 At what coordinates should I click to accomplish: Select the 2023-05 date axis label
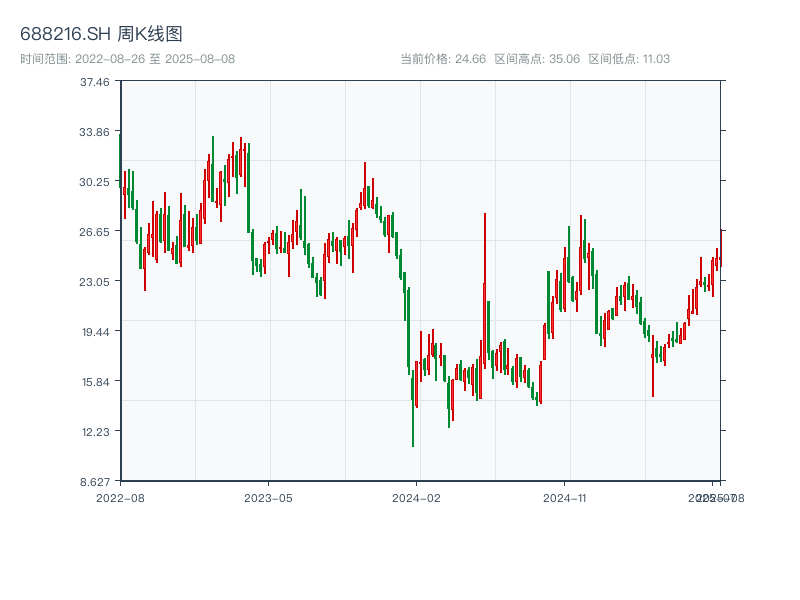click(x=268, y=497)
